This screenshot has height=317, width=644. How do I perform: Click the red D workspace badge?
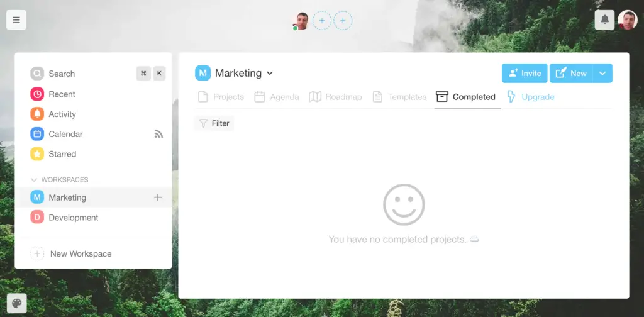tap(37, 218)
